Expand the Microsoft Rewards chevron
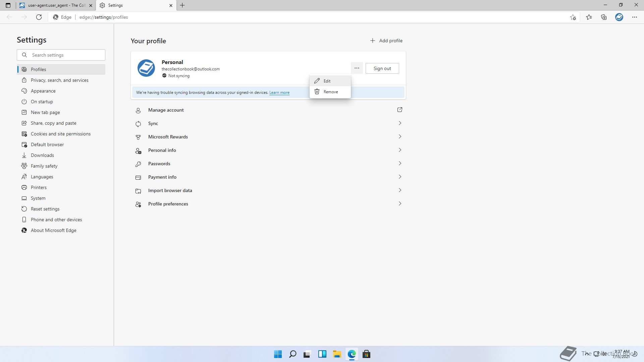644x362 pixels. point(400,136)
